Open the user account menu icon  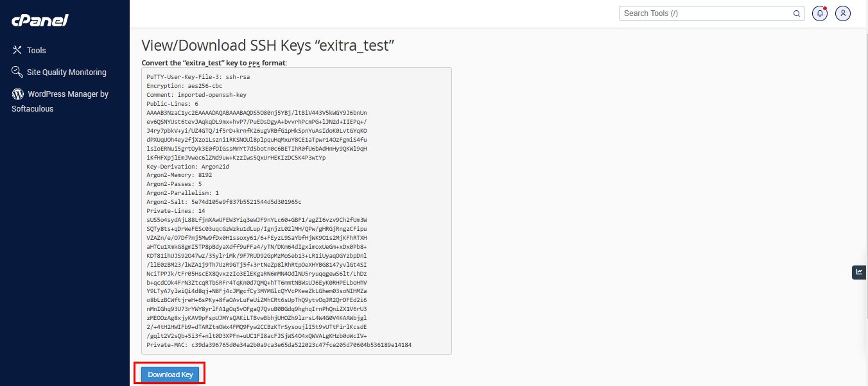click(x=843, y=13)
